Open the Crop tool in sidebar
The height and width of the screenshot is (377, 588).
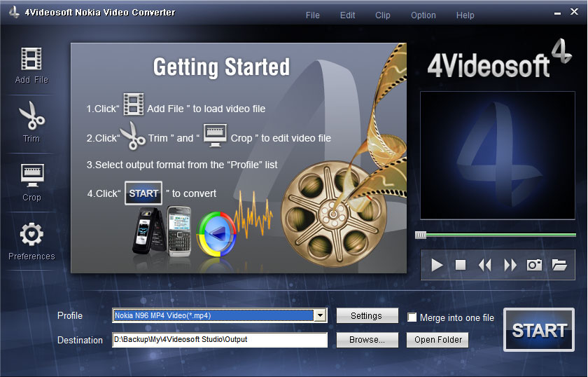click(x=31, y=176)
